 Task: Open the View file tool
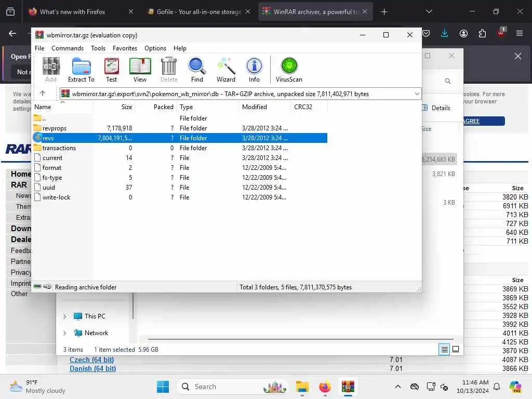pyautogui.click(x=140, y=70)
